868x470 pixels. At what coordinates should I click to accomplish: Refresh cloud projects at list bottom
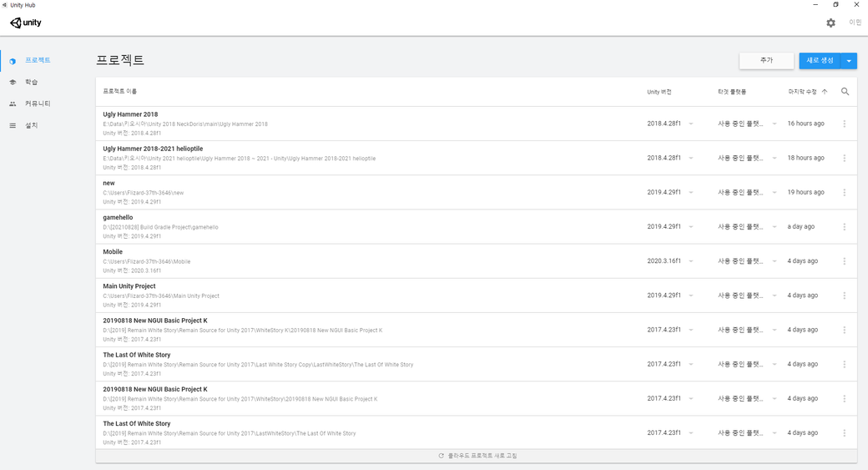click(477, 456)
